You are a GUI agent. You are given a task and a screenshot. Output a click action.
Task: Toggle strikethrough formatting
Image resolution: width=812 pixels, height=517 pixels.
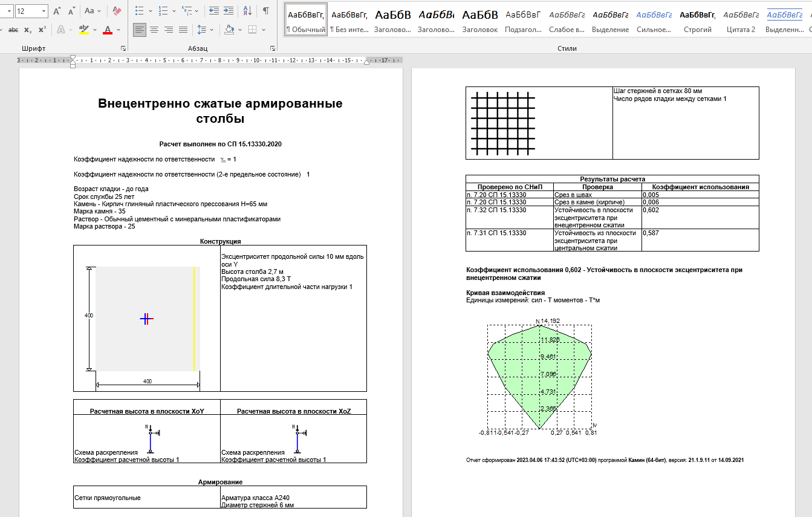click(13, 29)
